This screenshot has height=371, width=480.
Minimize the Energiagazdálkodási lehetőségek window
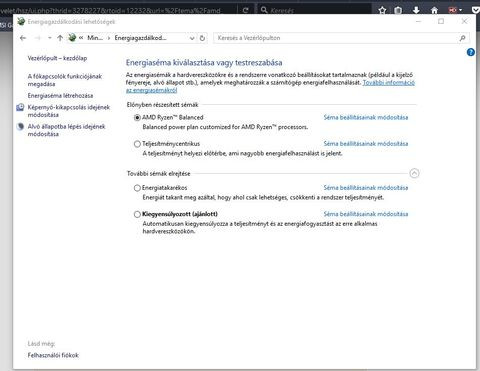pyautogui.click(x=419, y=21)
